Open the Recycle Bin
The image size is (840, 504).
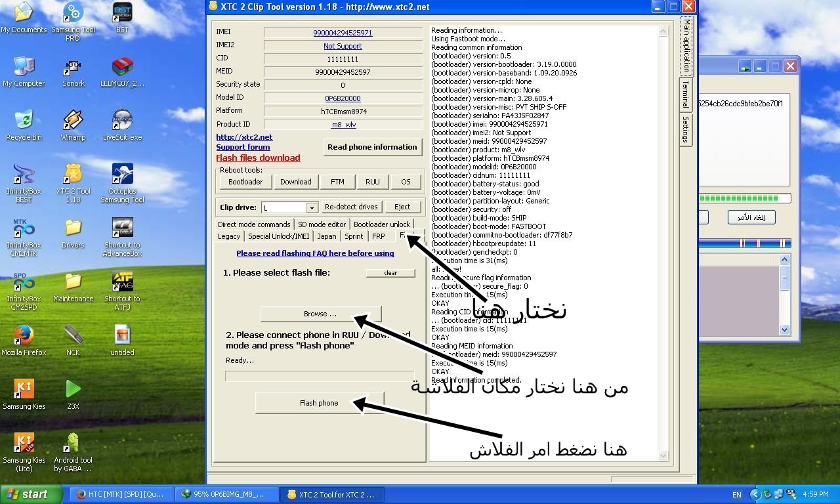tap(24, 125)
